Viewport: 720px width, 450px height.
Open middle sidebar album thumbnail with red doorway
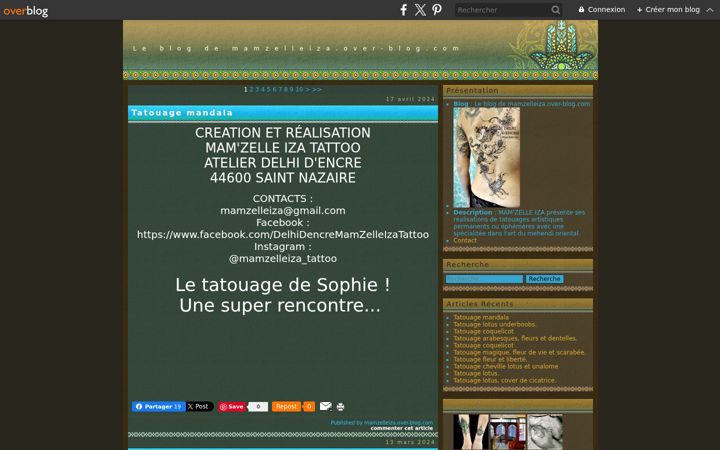pos(508,432)
